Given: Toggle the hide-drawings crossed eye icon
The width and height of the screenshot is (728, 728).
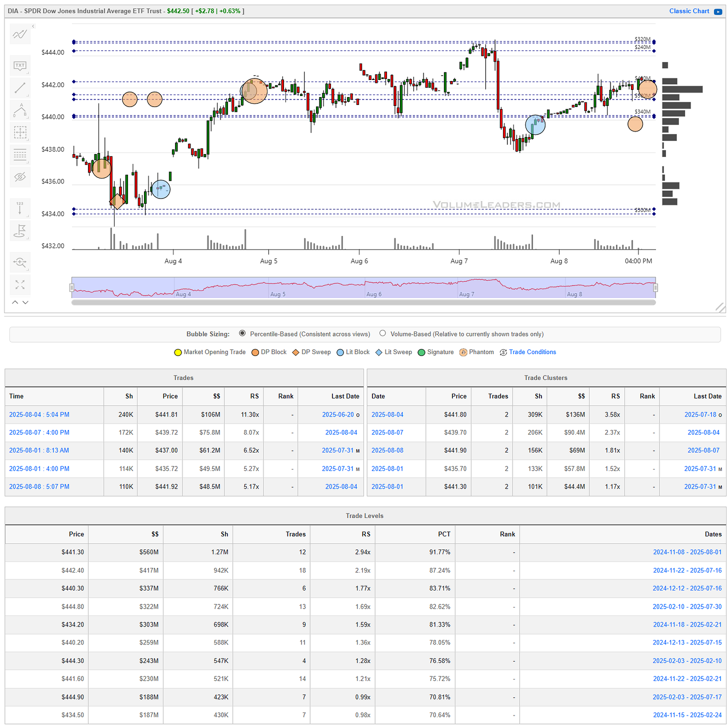Looking at the screenshot, I should pos(20,177).
